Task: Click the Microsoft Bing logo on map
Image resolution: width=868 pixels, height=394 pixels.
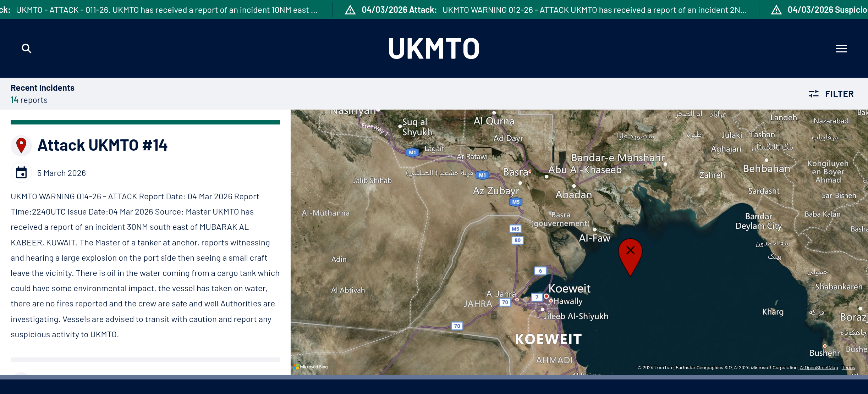Action: point(311,367)
